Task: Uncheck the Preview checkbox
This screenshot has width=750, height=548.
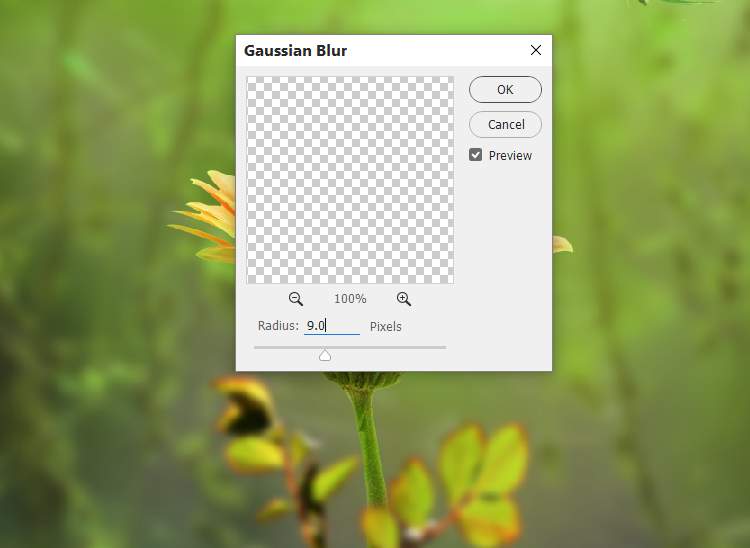Action: pyautogui.click(x=475, y=155)
